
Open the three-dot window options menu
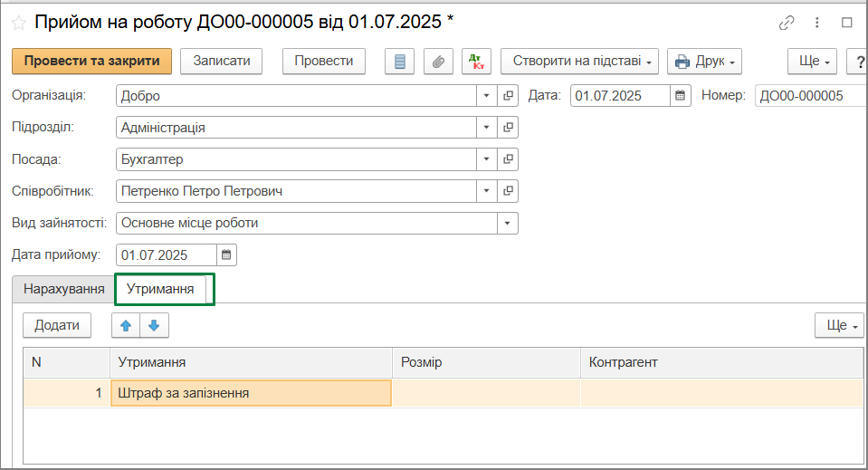(x=817, y=23)
